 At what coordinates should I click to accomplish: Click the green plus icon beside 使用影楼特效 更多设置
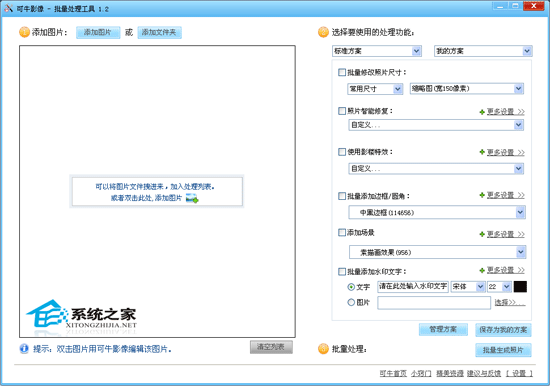click(x=482, y=152)
